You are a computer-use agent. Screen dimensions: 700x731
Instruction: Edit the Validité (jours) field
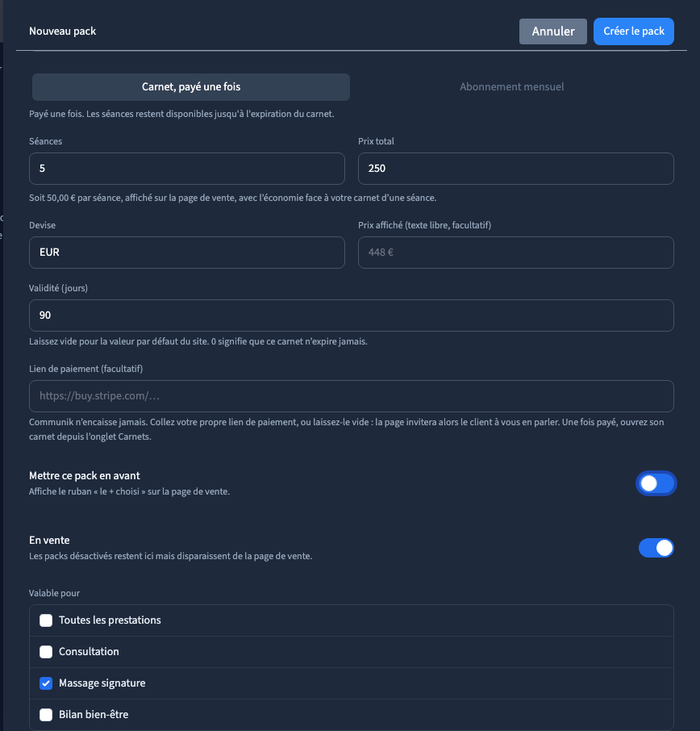tap(352, 315)
